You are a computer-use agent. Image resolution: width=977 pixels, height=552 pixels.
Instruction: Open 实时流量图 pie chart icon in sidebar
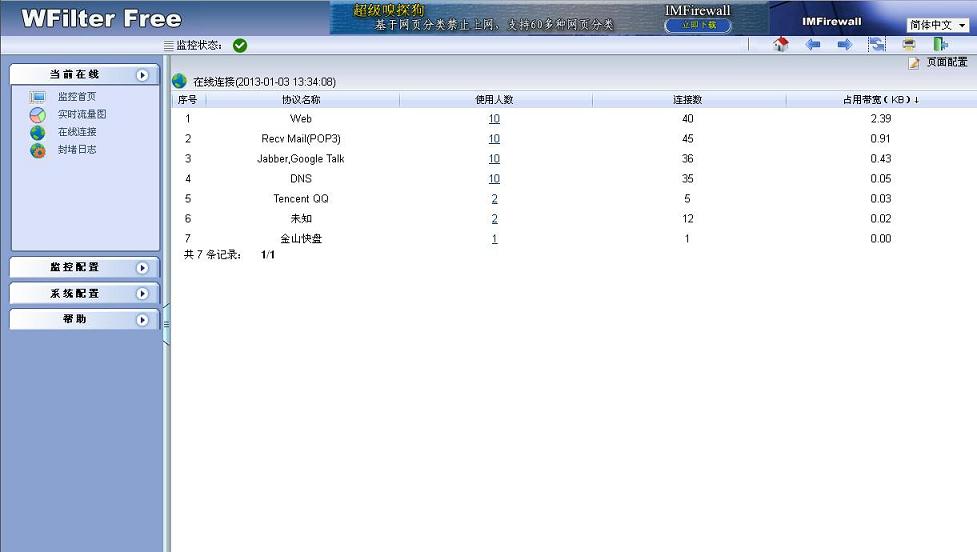pyautogui.click(x=38, y=115)
